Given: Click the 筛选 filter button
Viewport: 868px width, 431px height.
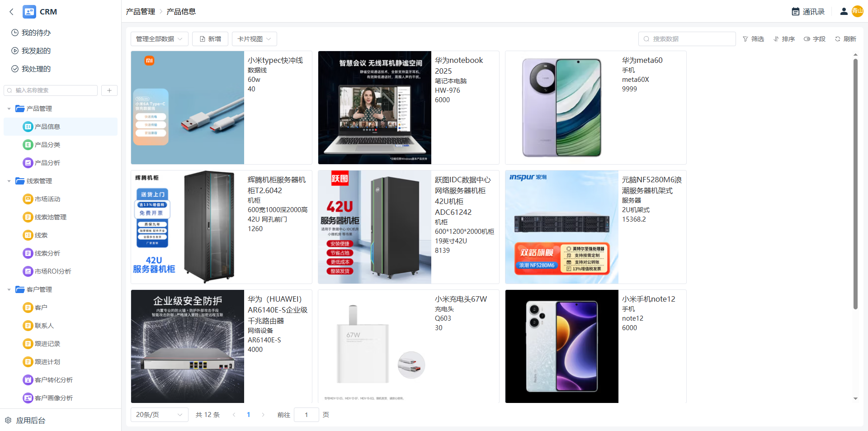Looking at the screenshot, I should (x=753, y=39).
